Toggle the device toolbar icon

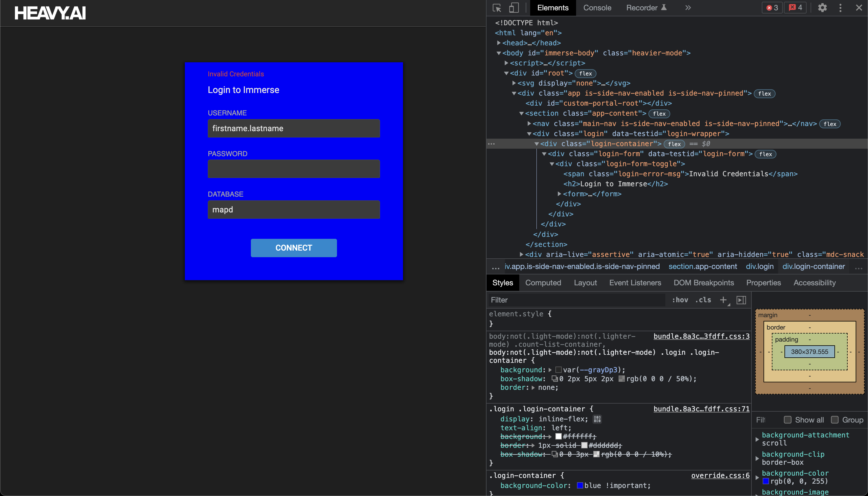tap(514, 7)
